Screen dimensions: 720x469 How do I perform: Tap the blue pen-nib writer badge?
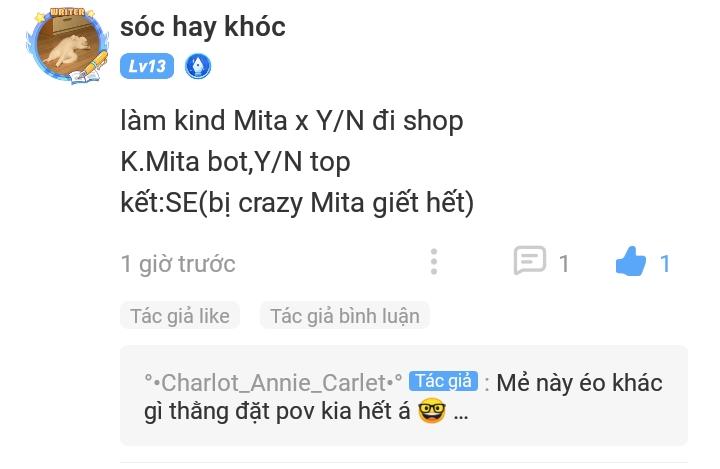[198, 66]
